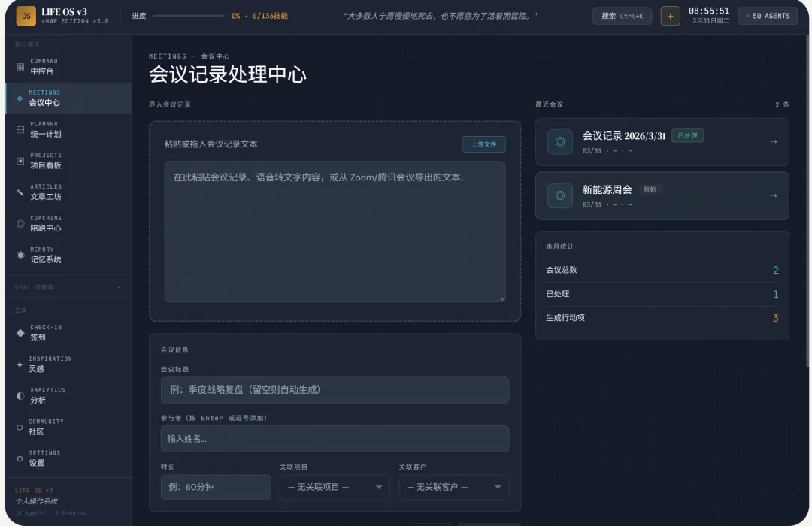Click the OS logo icon
812x526 pixels.
tap(26, 16)
